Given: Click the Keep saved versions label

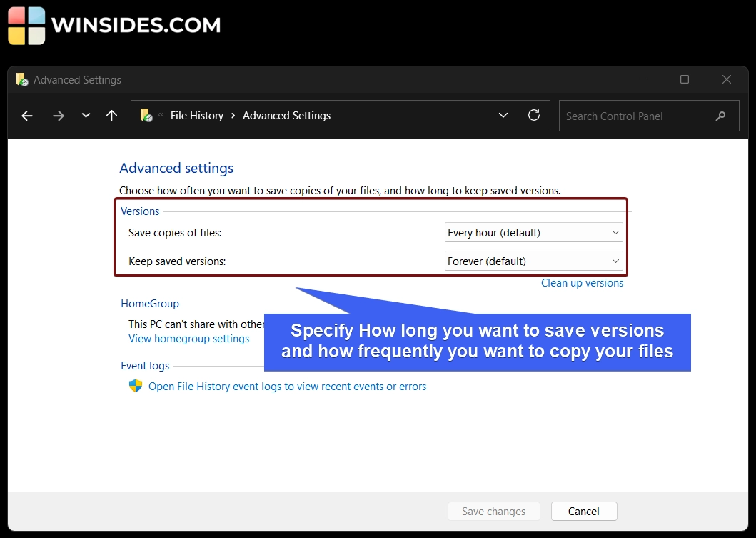Looking at the screenshot, I should click(x=177, y=261).
